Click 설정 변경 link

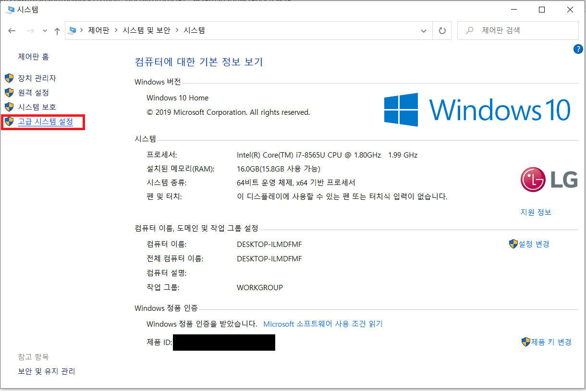point(534,244)
